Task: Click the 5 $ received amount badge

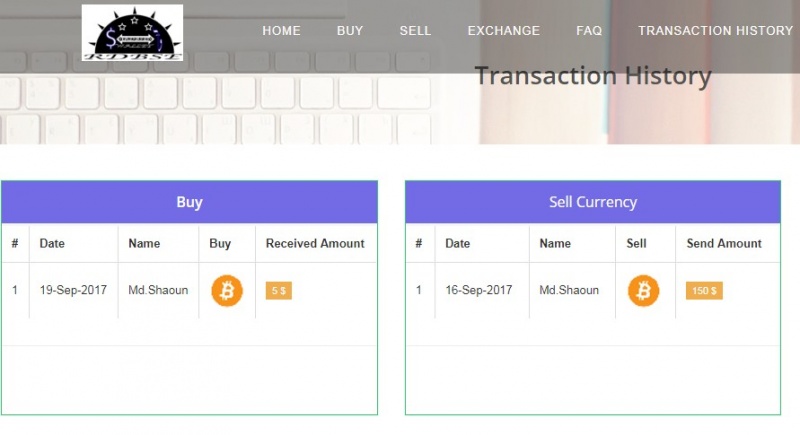Action: point(278,291)
